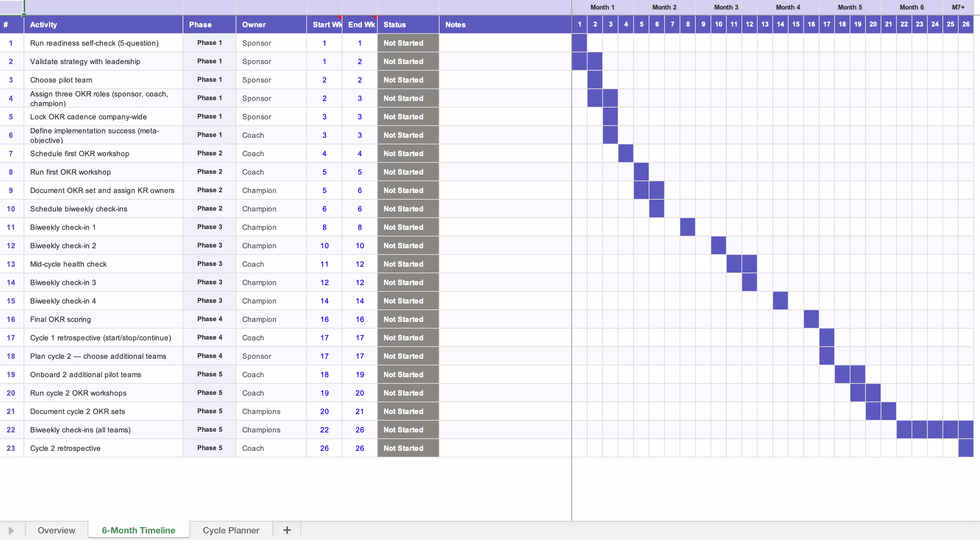The image size is (980, 540).
Task: Select Gantt bar for Biweekly check-in 1
Action: [x=687, y=227]
